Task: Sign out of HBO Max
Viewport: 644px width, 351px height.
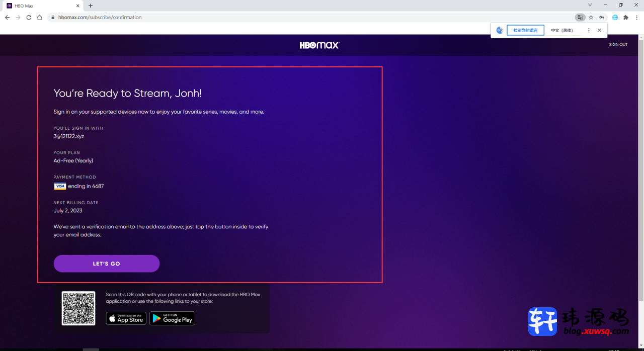Action: (x=618, y=45)
